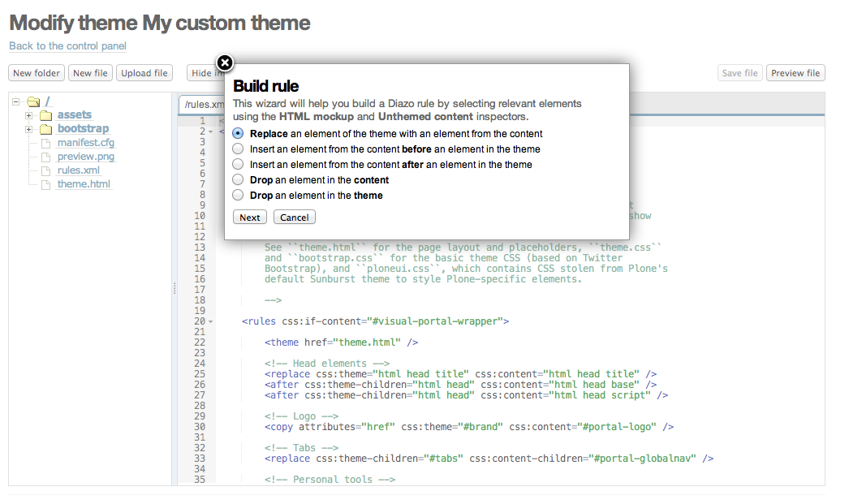The width and height of the screenshot is (849, 504).
Task: Open manifest.cfg in the editor
Action: click(86, 142)
